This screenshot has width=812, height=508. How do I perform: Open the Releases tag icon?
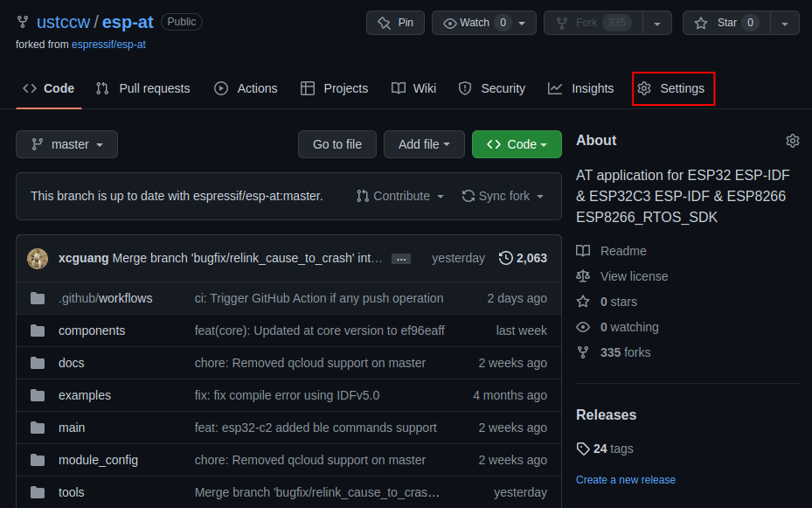(582, 449)
